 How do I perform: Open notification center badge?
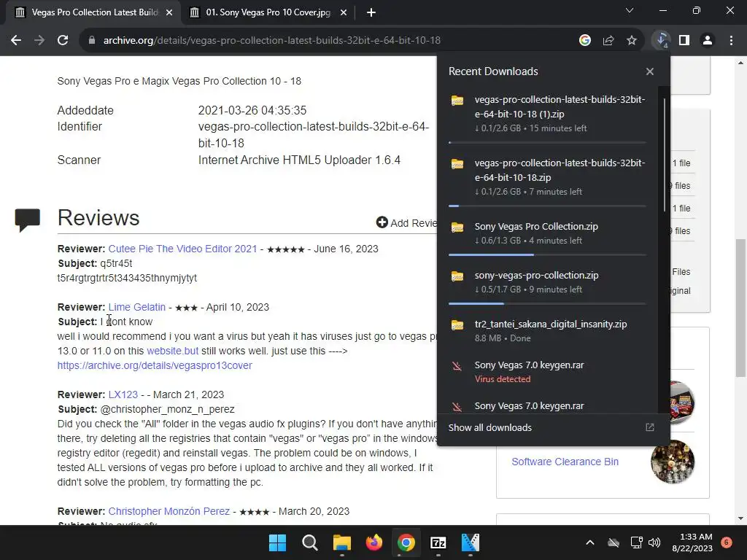pos(727,542)
